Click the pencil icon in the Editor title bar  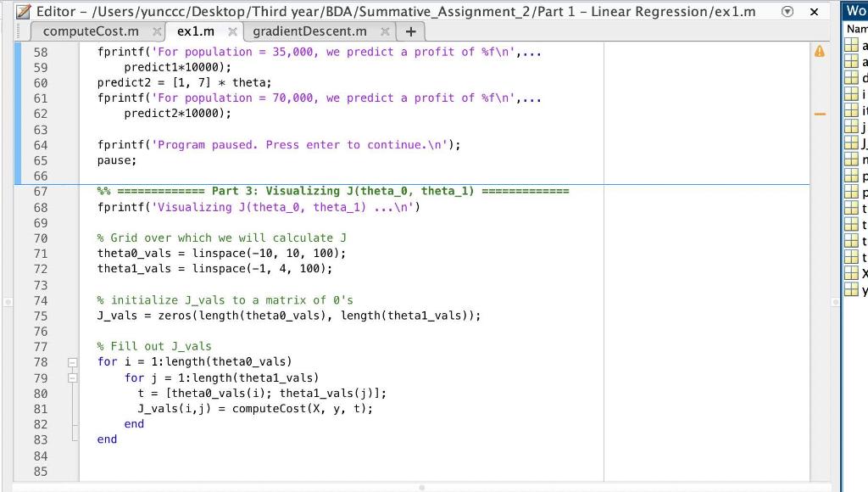point(23,11)
